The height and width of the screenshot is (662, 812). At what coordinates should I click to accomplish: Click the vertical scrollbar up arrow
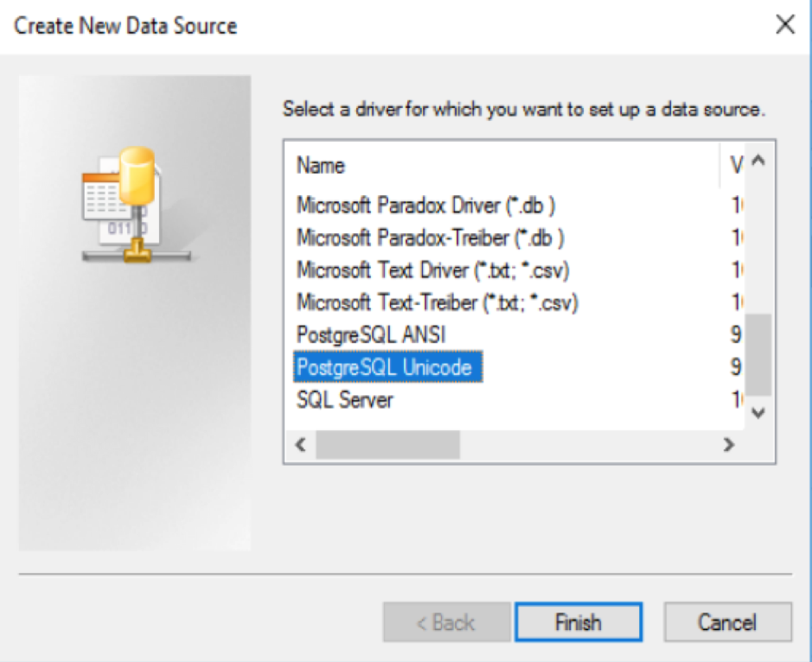(x=758, y=161)
